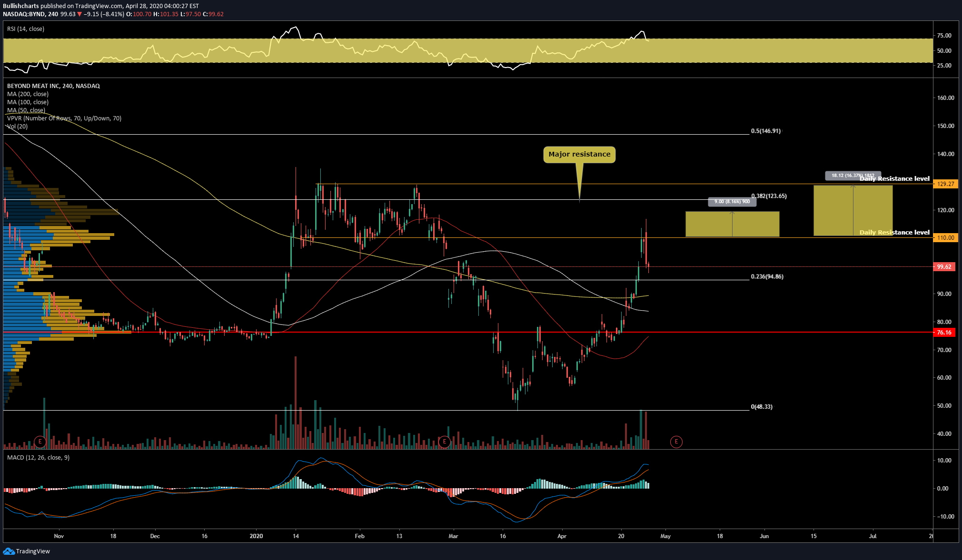Click the MACD (12, 26, close, 9) legend
Screen dimensions: 962x560
click(38, 458)
